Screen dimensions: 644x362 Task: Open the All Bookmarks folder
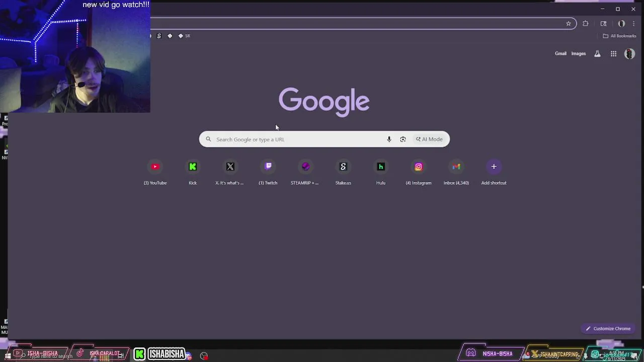619,36
